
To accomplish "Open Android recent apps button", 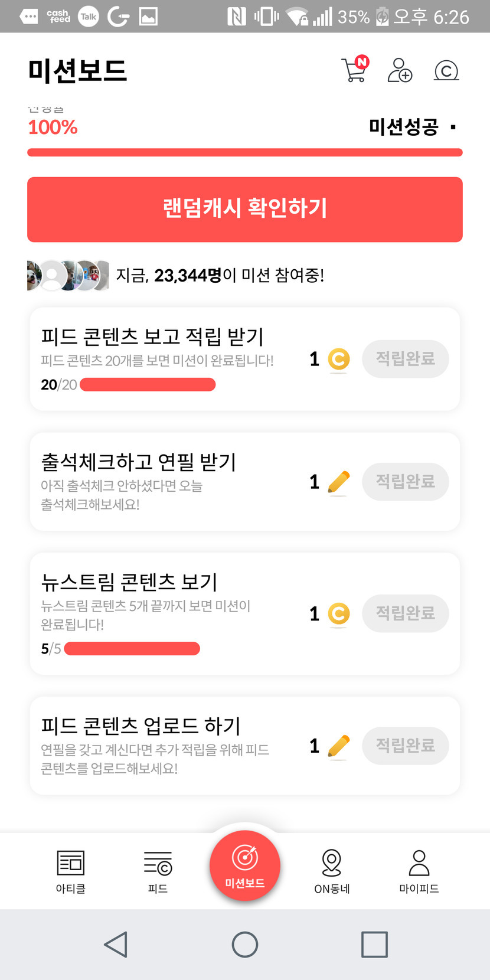I will 374,945.
